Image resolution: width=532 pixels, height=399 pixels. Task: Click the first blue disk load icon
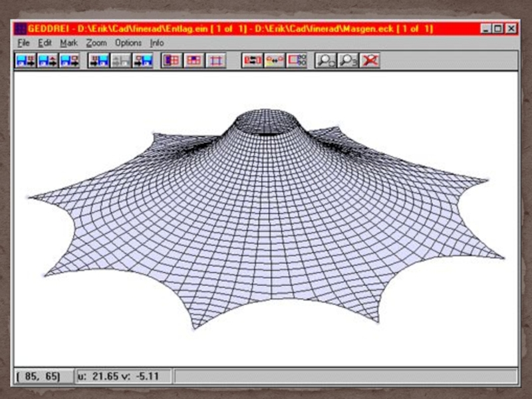(x=26, y=61)
